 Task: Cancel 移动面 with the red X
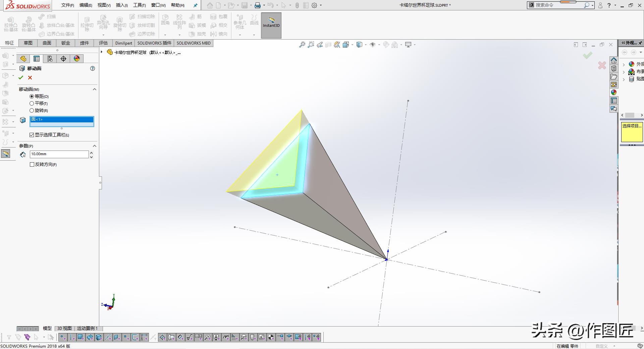[30, 77]
